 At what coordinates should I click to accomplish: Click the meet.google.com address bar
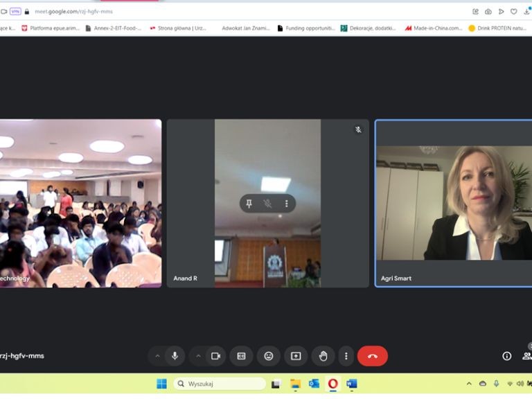point(208,11)
